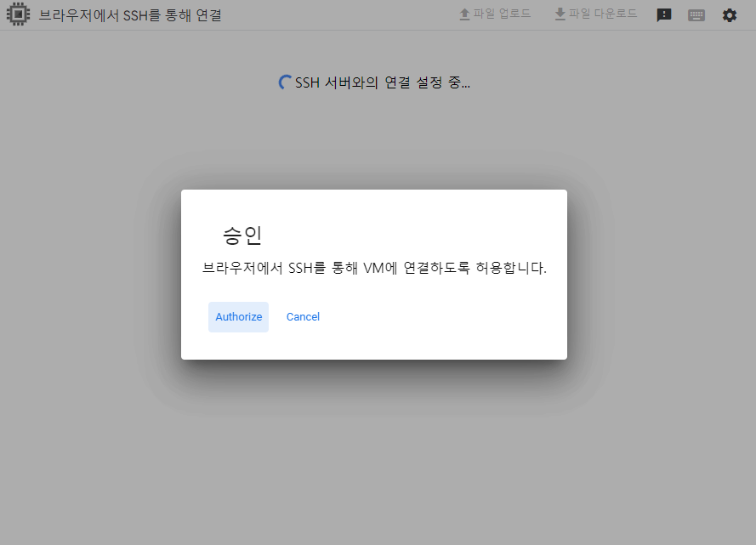Click the loading spinner icon
The image size is (756, 545).
285,82
